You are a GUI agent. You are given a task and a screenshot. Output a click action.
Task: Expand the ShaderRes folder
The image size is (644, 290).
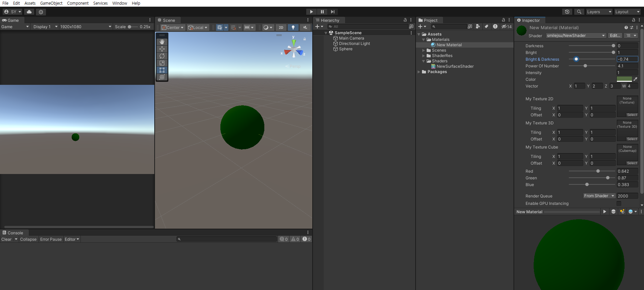[423, 56]
